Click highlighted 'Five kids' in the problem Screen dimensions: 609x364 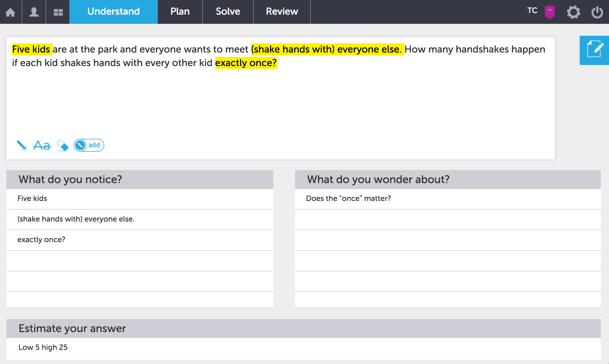click(x=31, y=49)
